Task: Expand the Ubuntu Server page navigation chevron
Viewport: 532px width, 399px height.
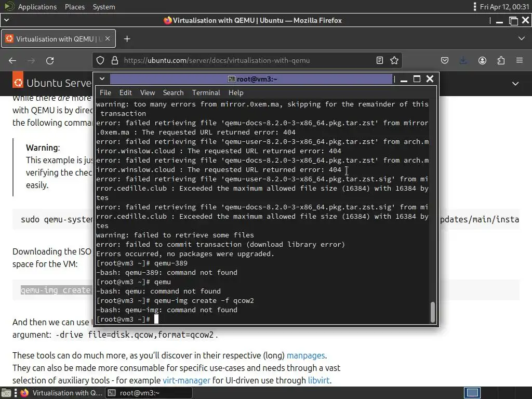Action: (x=515, y=84)
